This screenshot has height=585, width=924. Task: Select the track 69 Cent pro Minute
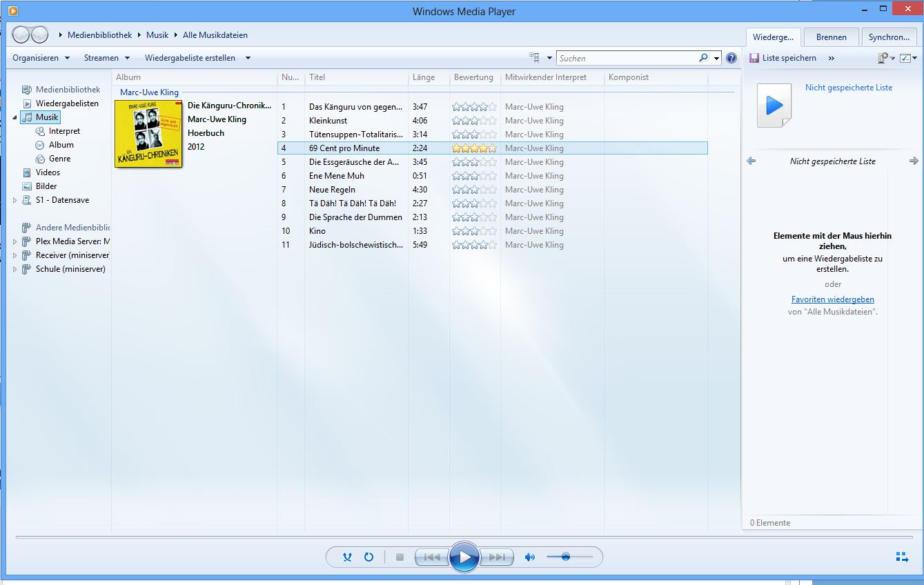(x=492, y=148)
